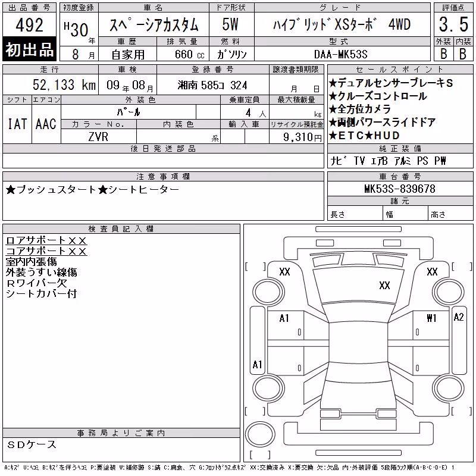Viewport: 476px width, 476px height.
Task: Click the ロアサポートXX underlined note
Action: coord(46,240)
